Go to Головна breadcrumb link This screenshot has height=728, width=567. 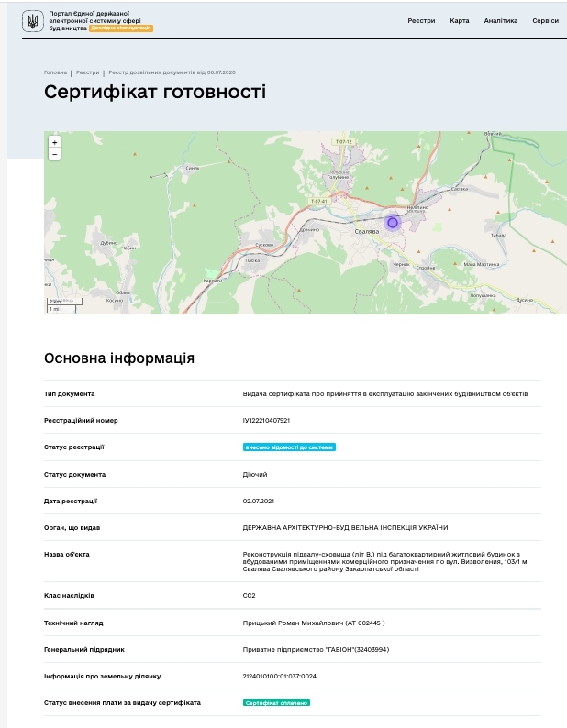click(x=55, y=72)
